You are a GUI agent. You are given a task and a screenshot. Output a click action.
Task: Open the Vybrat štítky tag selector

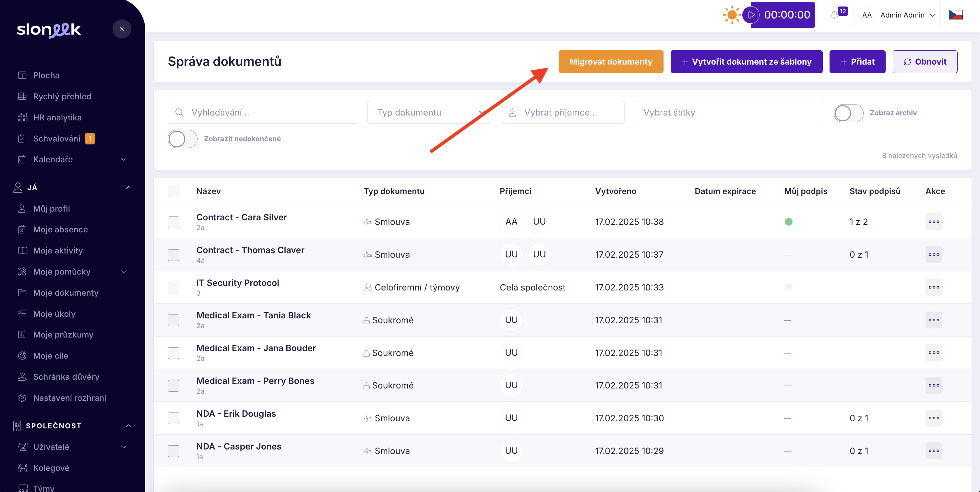[729, 112]
